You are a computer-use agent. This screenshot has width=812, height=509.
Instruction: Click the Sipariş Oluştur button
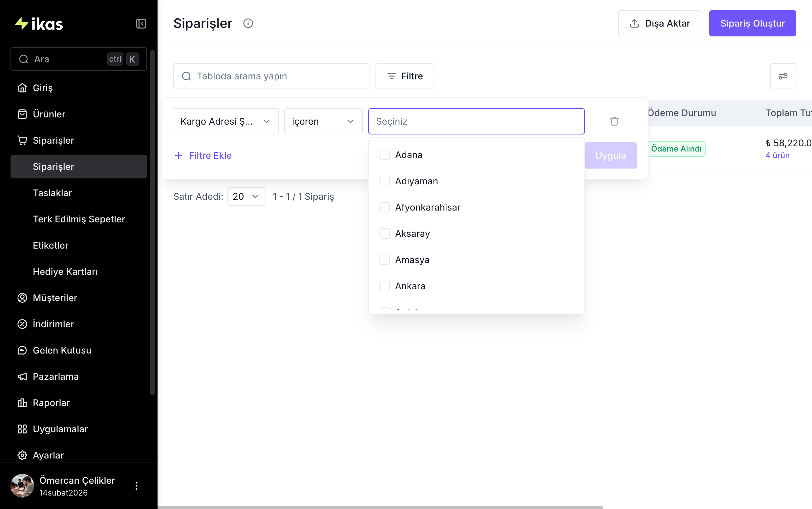[752, 23]
